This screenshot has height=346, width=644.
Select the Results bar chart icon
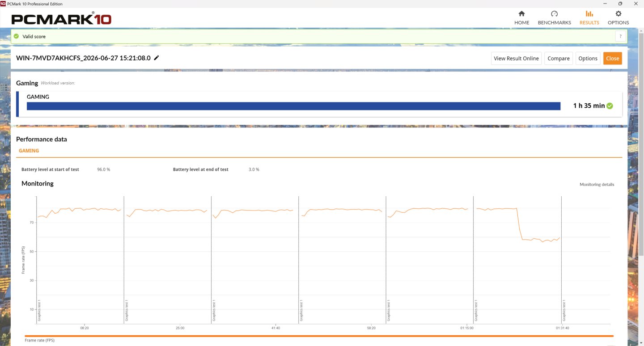(589, 14)
